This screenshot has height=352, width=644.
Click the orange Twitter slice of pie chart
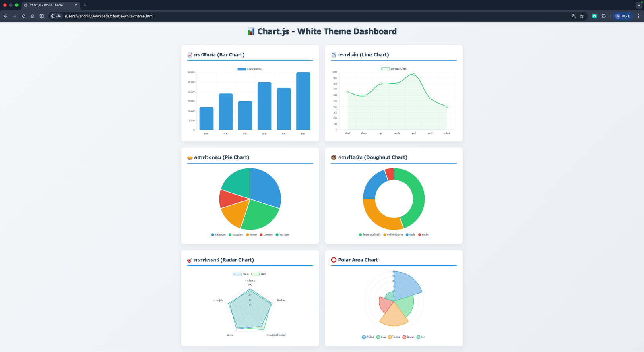click(237, 213)
